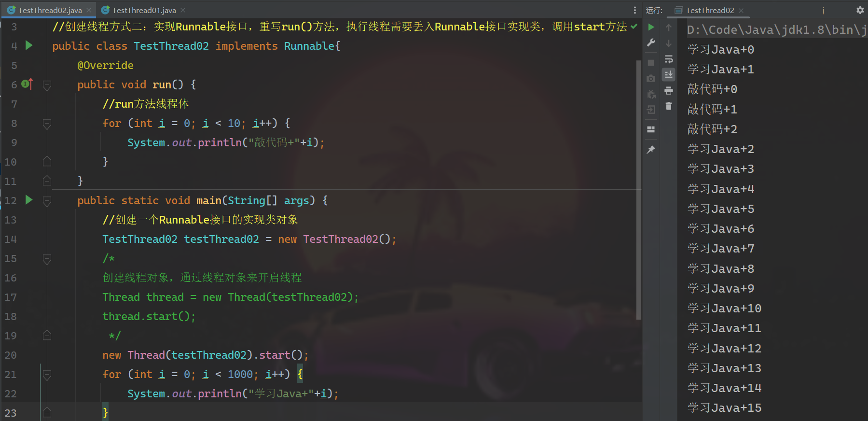The height and width of the screenshot is (421, 868).
Task: Click string "学习Java+" on line 22
Action: [281, 393]
